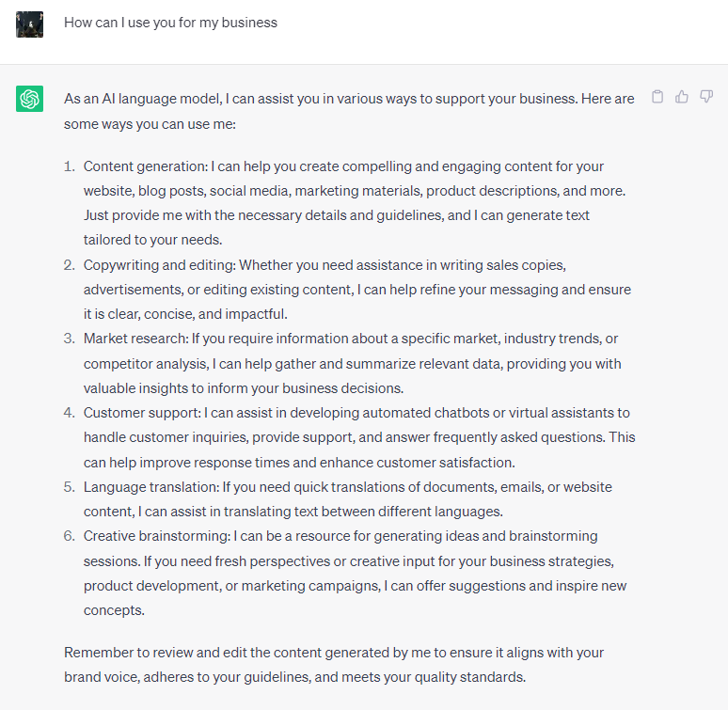The height and width of the screenshot is (710, 728).
Task: Click the "Creative brainstorming" list item heading
Action: tap(154, 536)
